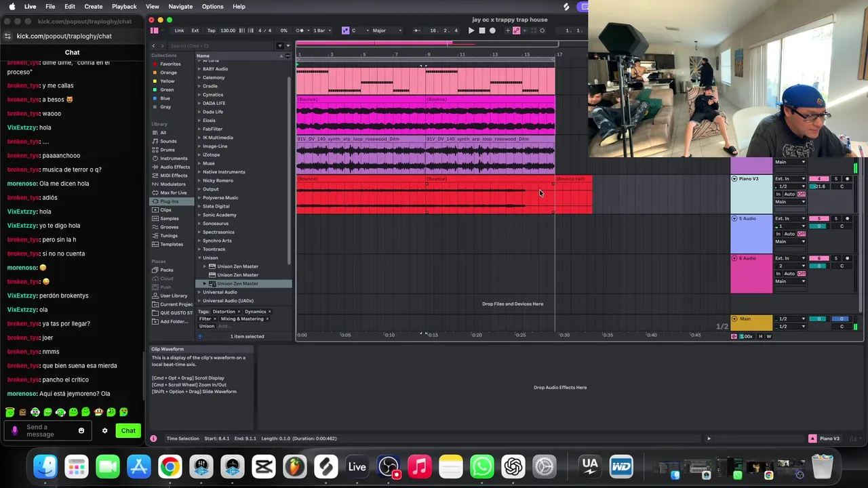Switch Session/Arrangement view with pink icon
This screenshot has width=868, height=488.
pyautogui.click(x=155, y=30)
